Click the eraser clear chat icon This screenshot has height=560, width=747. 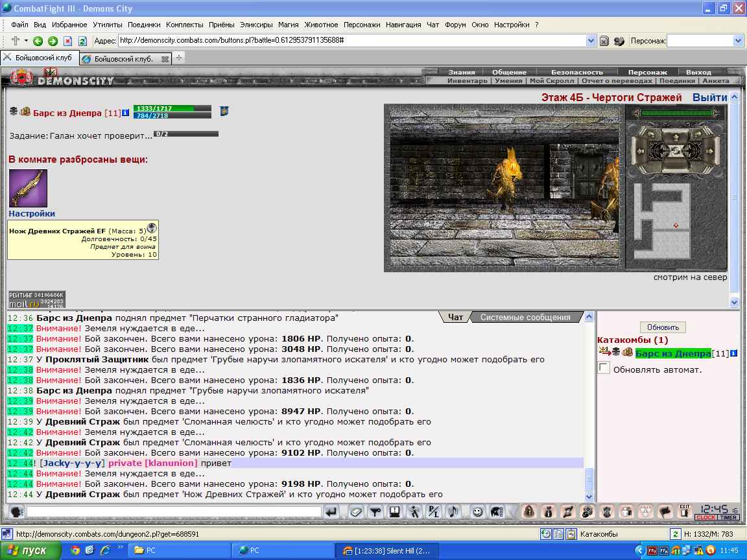pyautogui.click(x=356, y=512)
